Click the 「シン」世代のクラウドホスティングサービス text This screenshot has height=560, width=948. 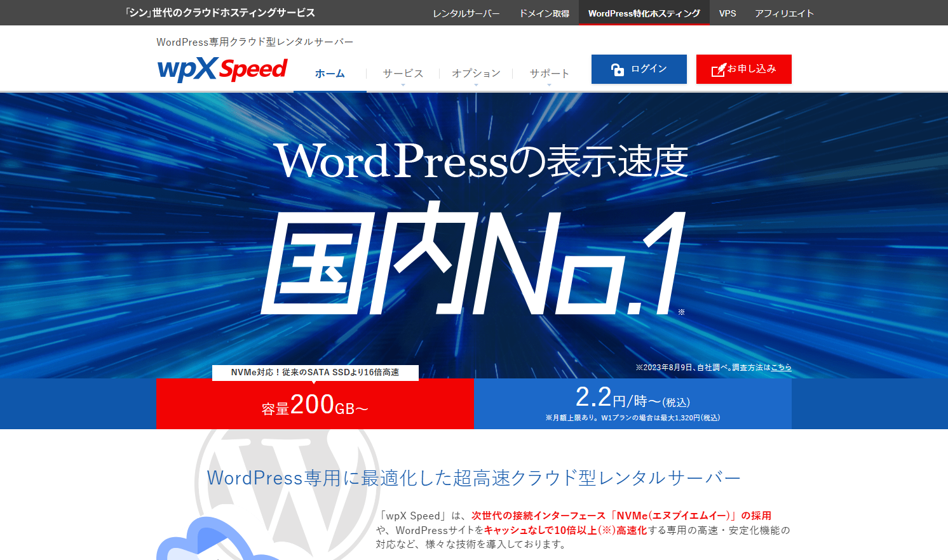tap(220, 13)
